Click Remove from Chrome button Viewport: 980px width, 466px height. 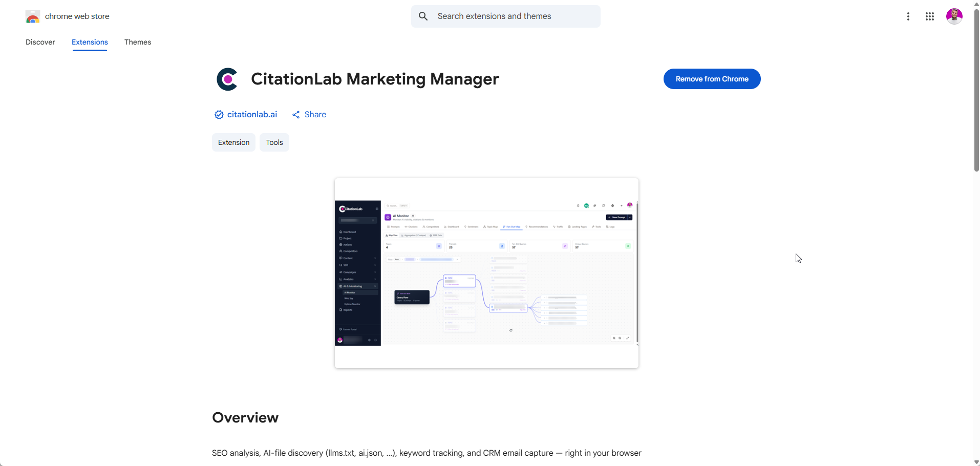click(712, 79)
